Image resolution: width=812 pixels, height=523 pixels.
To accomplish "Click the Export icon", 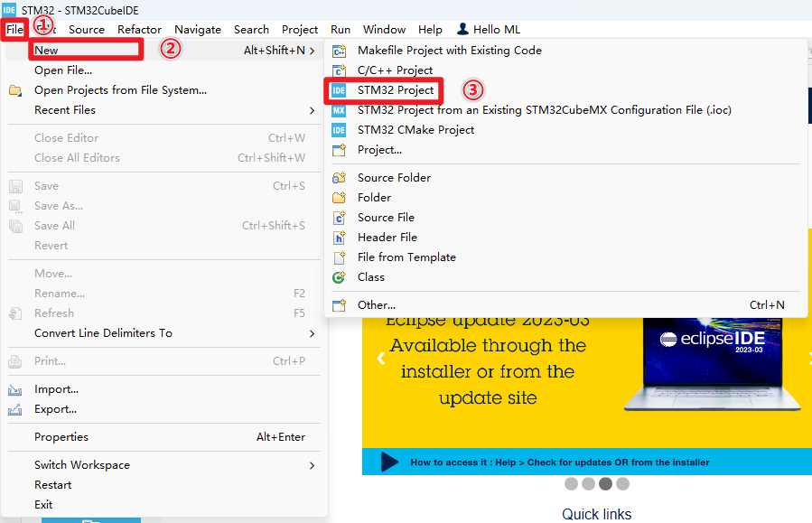I will tap(15, 409).
